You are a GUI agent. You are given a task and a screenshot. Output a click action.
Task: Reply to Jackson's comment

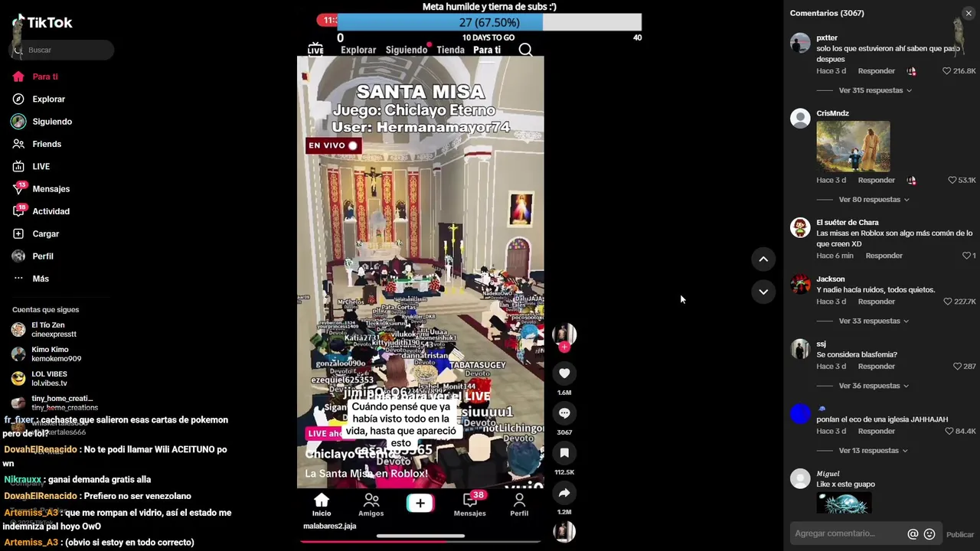877,302
